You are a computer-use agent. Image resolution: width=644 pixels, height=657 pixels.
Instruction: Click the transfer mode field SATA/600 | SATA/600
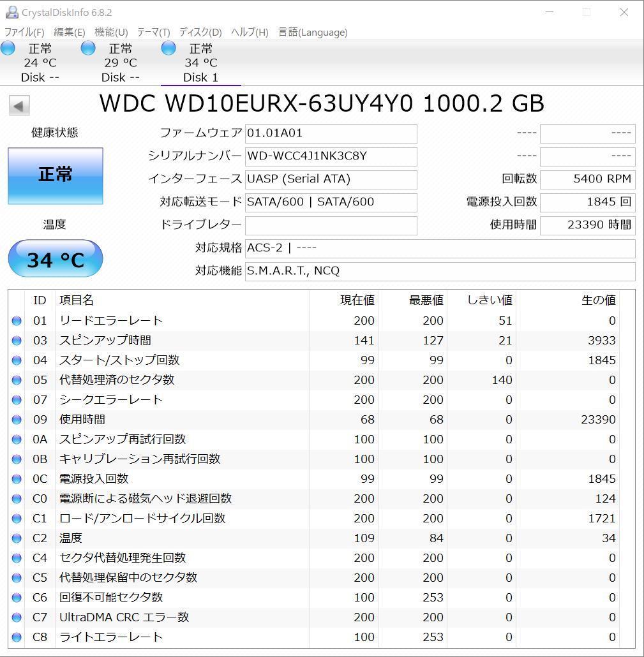click(331, 202)
